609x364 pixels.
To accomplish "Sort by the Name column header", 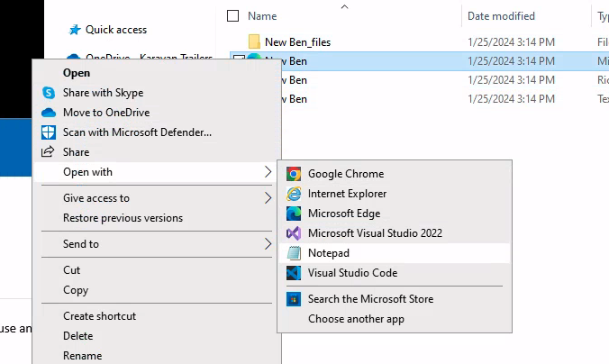I will click(x=262, y=16).
